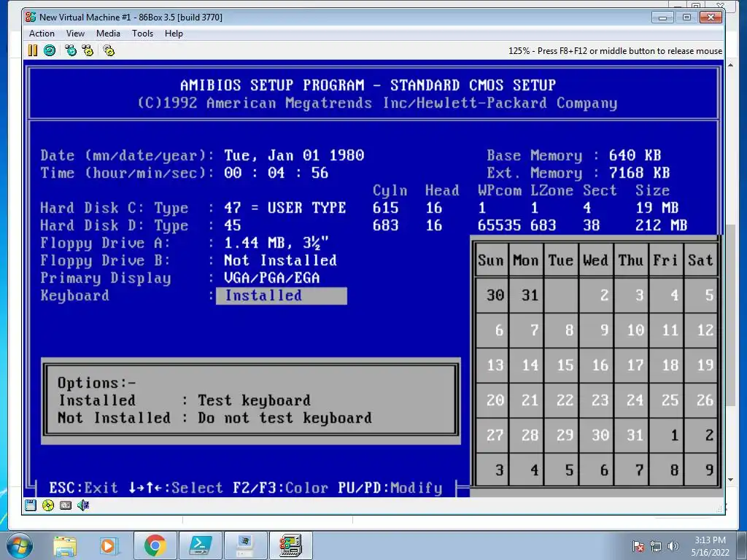Open the Action menu
747x560 pixels.
(x=42, y=34)
